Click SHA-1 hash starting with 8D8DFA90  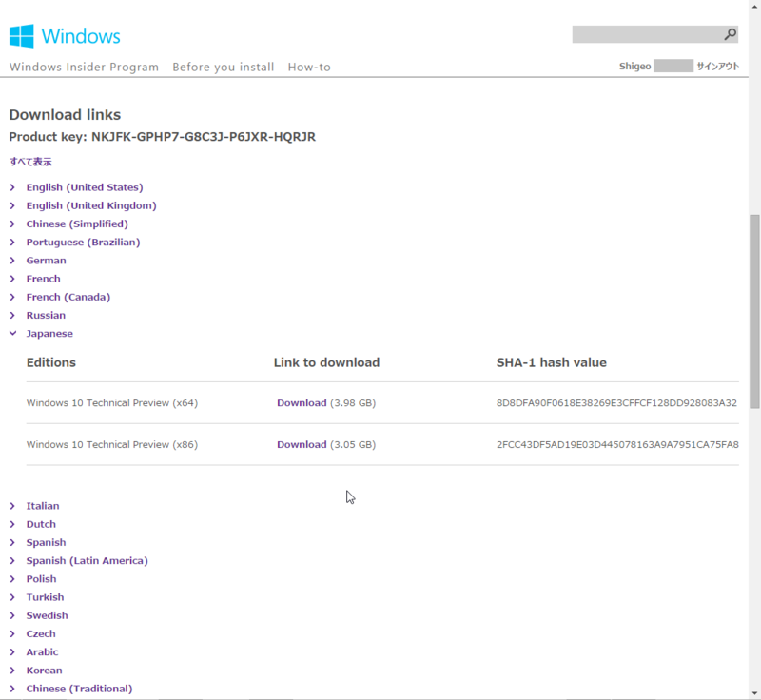616,403
